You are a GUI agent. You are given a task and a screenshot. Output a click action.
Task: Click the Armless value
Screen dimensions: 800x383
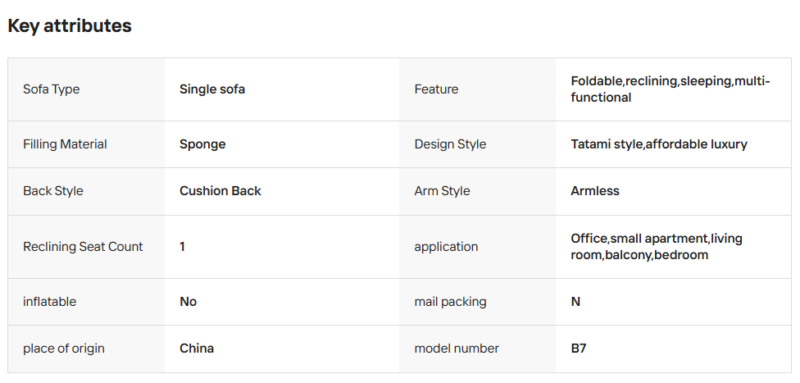[x=595, y=191]
